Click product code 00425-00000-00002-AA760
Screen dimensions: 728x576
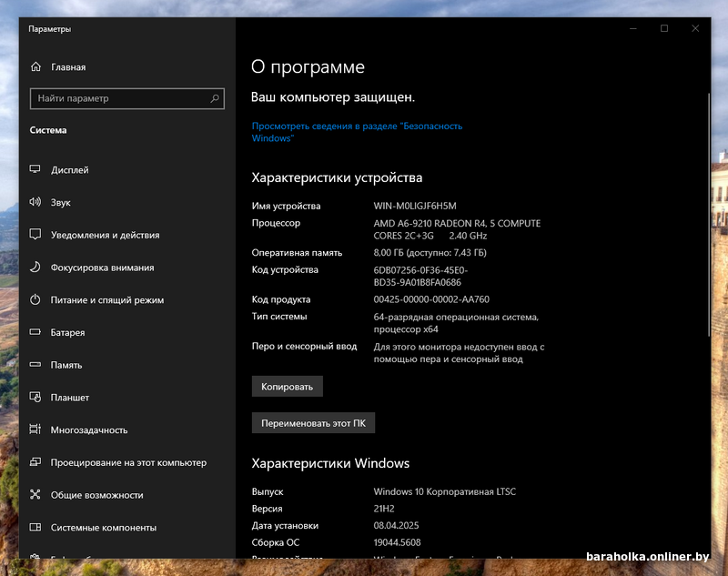[x=431, y=299]
